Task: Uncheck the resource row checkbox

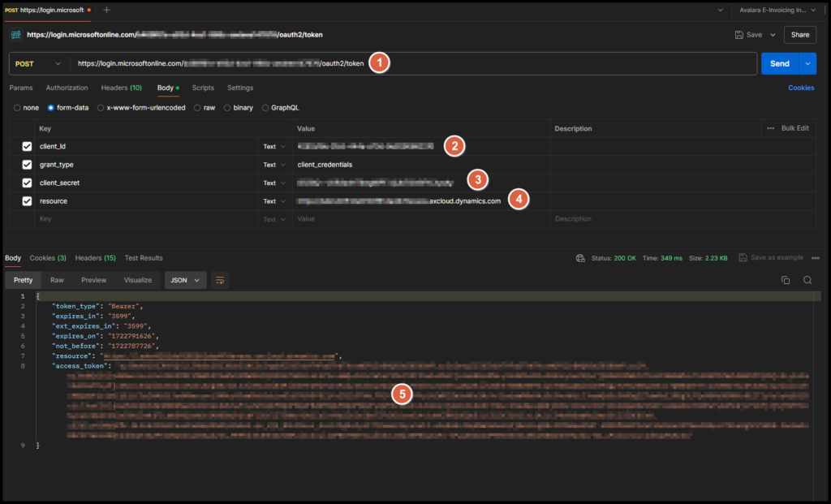Action: pos(27,201)
